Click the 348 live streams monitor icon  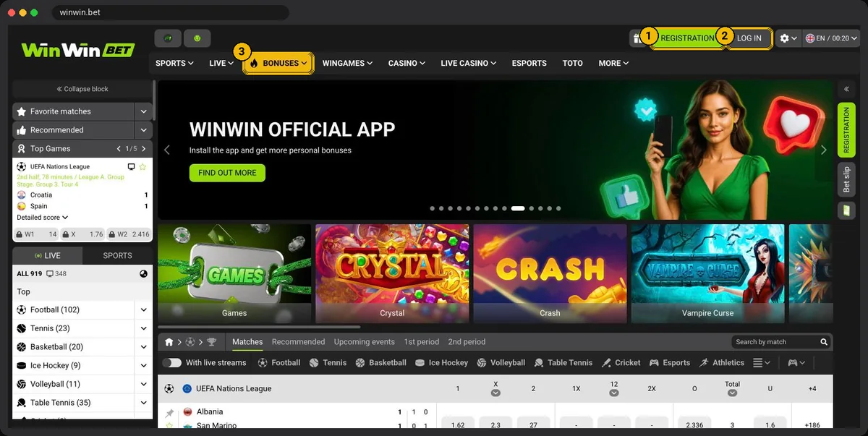coord(49,273)
